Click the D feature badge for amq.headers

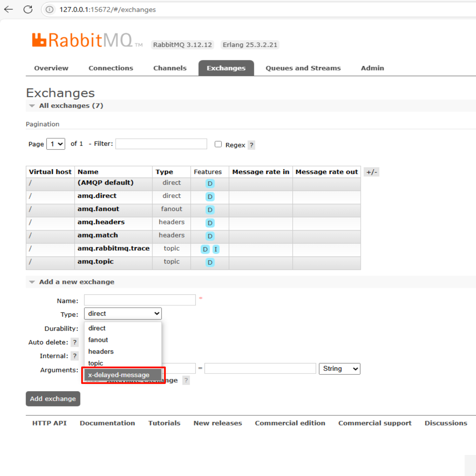210,223
